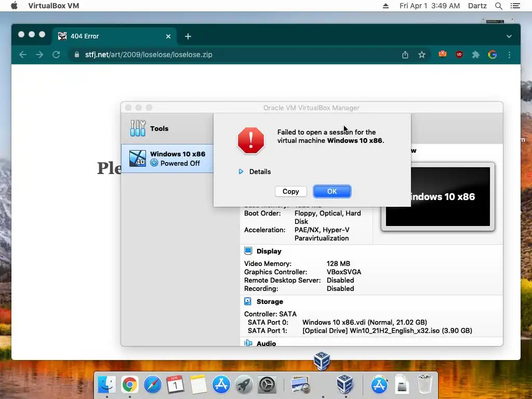This screenshot has height=399, width=532.
Task: Open the Chrome three-dot menu
Action: 509,55
